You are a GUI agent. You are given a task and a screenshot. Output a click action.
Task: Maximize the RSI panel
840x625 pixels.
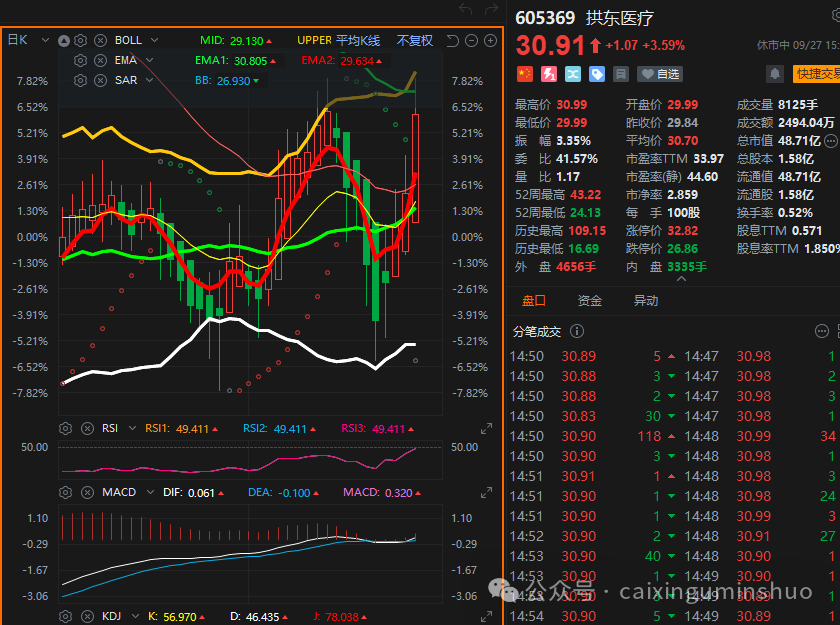click(486, 429)
